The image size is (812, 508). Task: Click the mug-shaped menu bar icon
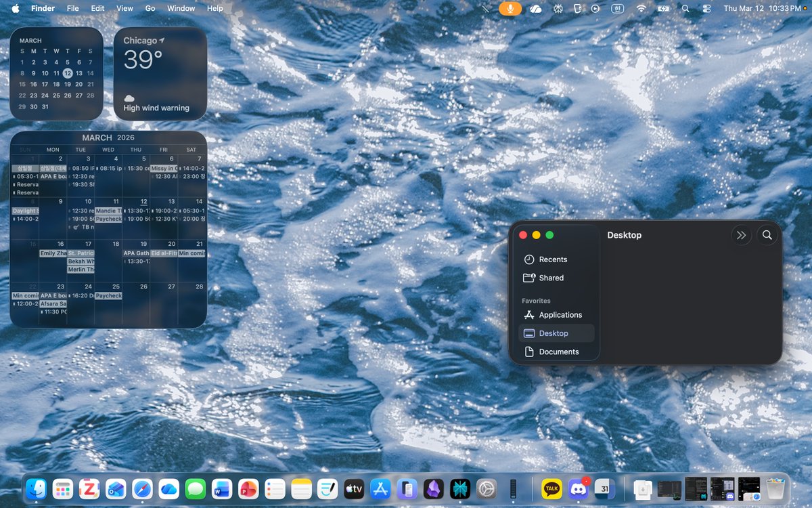[577, 8]
